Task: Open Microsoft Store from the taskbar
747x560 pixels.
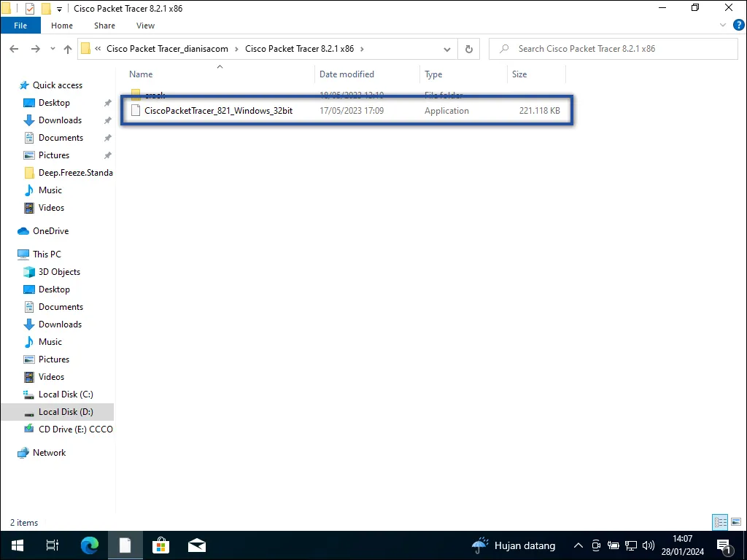Action: [160, 545]
